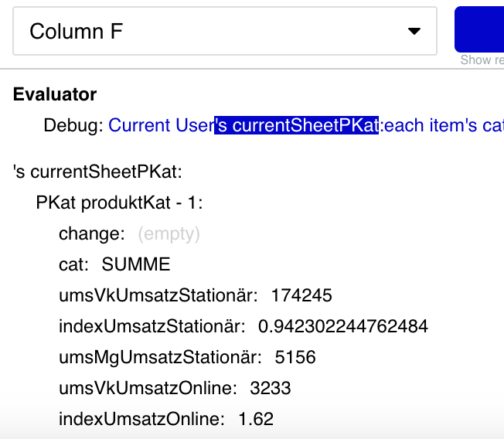Click the 'change:' field label
The width and height of the screenshot is (504, 439).
coord(91,233)
